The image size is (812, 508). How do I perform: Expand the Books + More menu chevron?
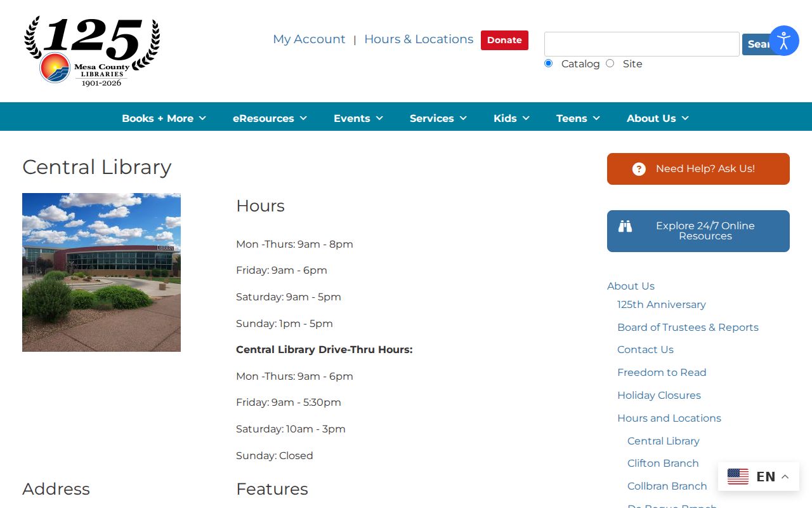[202, 118]
